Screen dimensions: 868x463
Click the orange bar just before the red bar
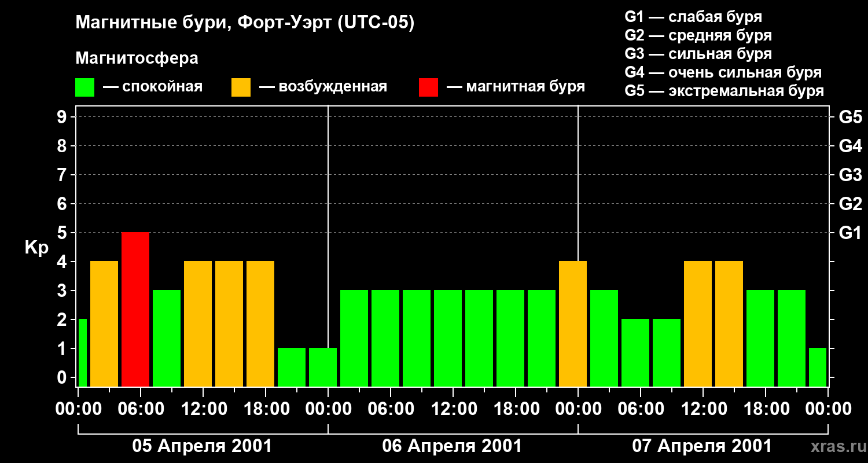pyautogui.click(x=104, y=324)
